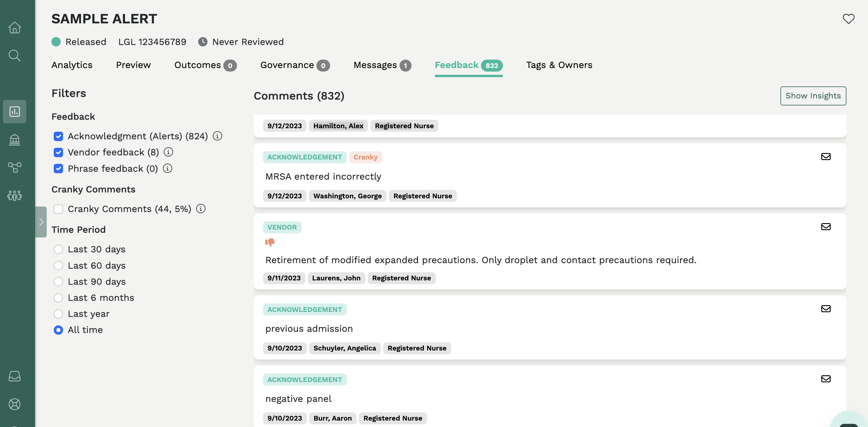The image size is (868, 427).
Task: Click the envelope icon on MRSA comment card
Action: pos(826,157)
